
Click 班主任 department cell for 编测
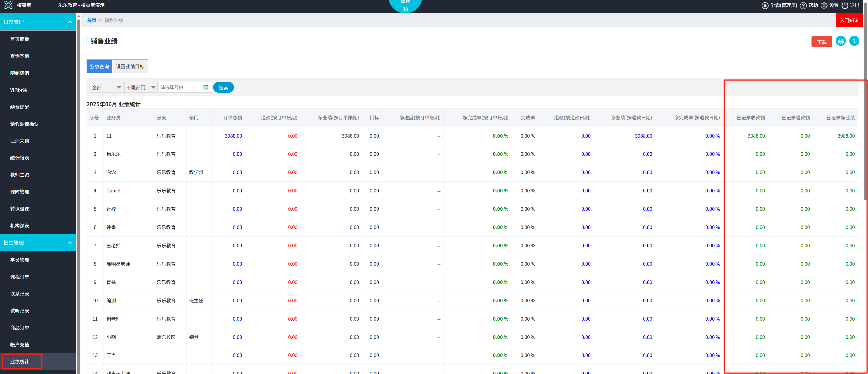click(196, 301)
